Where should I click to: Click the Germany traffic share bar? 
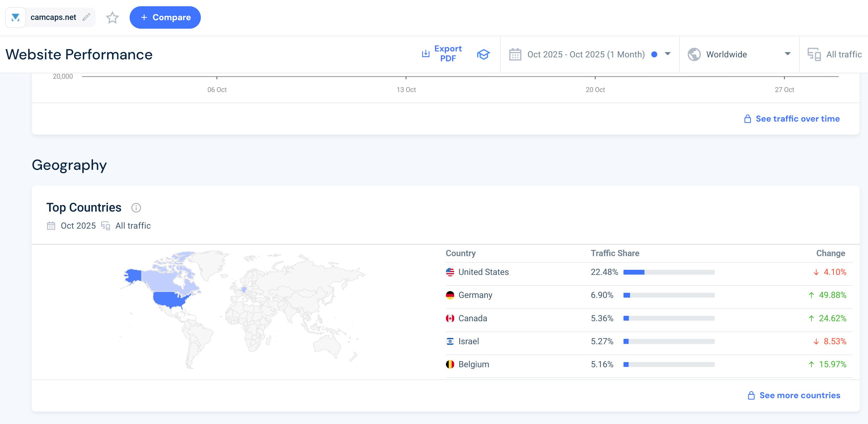coord(669,295)
